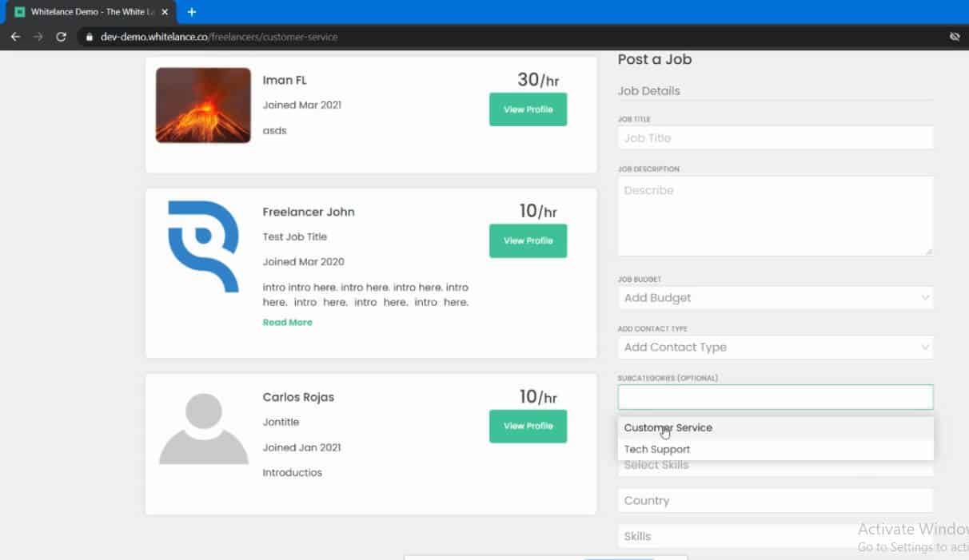Click the Test Job Title text
The width and height of the screenshot is (969, 560).
295,236
